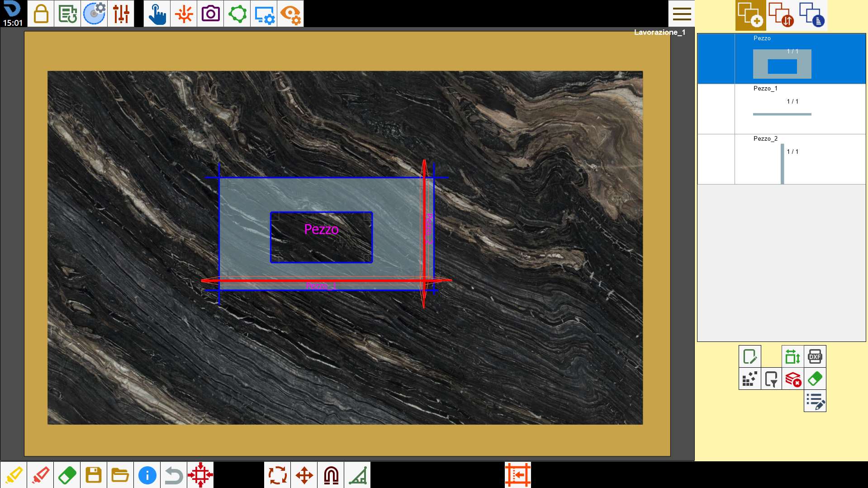Open the hamburger menu
868x488 pixels.
(682, 14)
